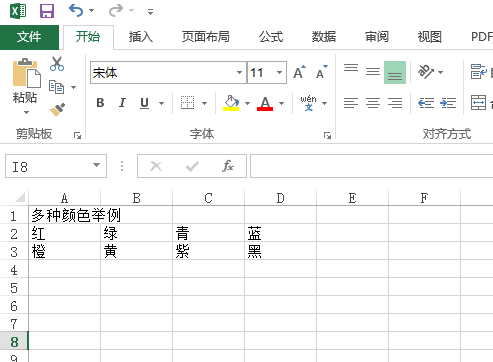493x362 pixels.
Task: Open borders dropdown arrow
Action: pyautogui.click(x=205, y=103)
